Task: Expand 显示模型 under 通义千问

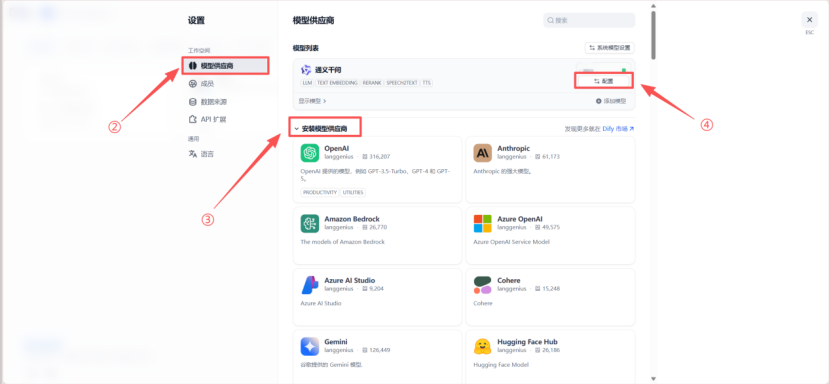Action: coord(313,100)
